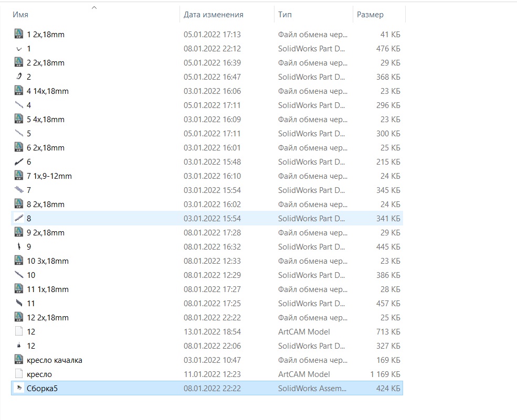Sort files by the Имя column header
517x420 pixels.
click(20, 15)
